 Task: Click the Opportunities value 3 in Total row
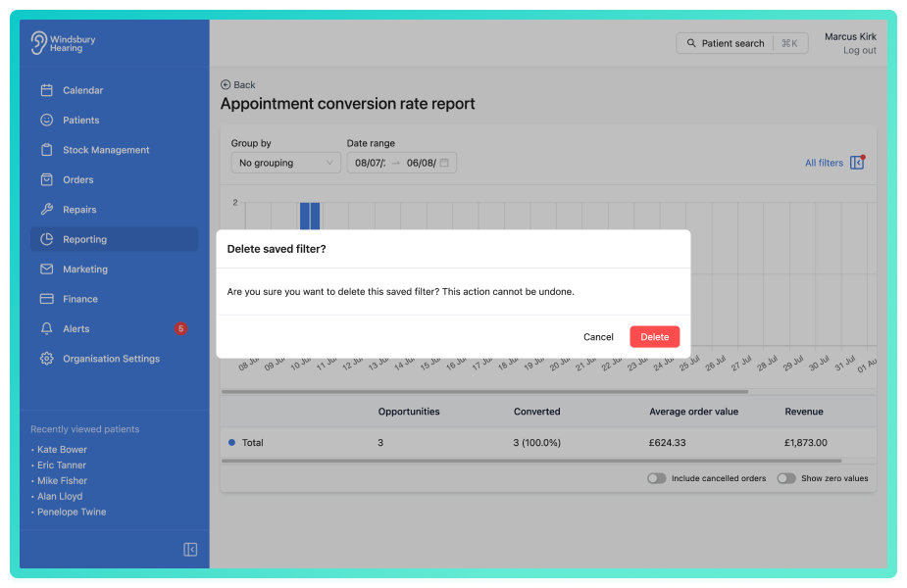click(380, 442)
